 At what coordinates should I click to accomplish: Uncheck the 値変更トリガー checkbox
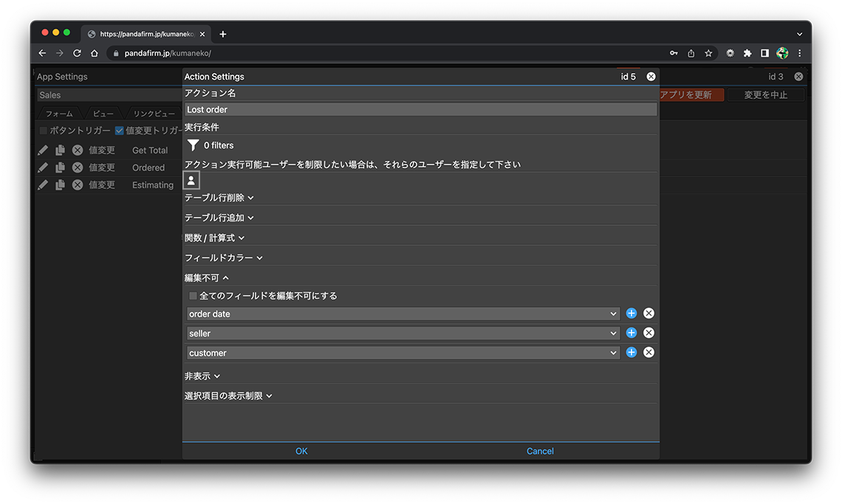(x=119, y=131)
